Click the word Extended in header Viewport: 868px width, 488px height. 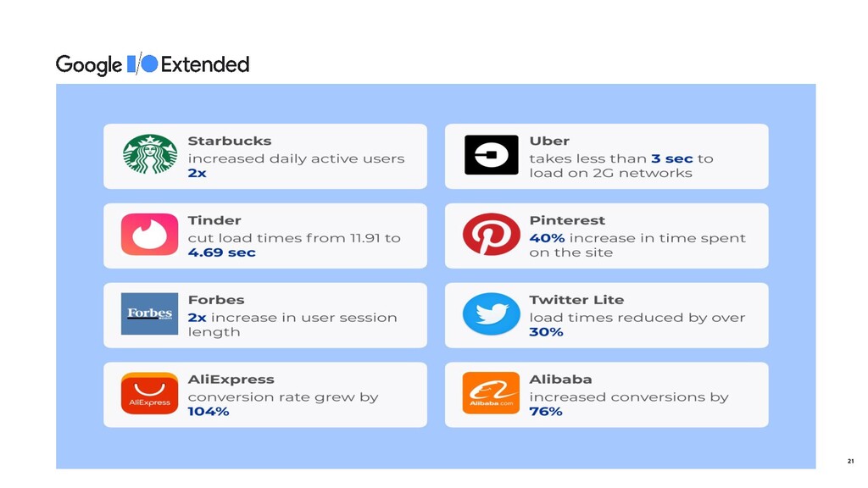(205, 64)
